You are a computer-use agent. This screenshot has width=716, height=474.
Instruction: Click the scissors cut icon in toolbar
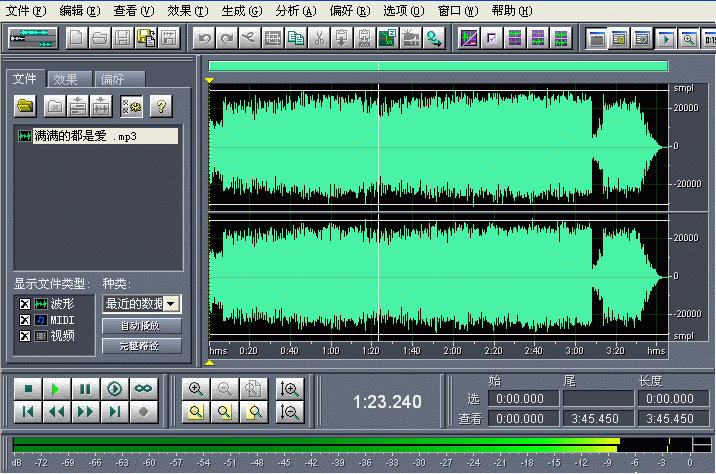point(318,39)
